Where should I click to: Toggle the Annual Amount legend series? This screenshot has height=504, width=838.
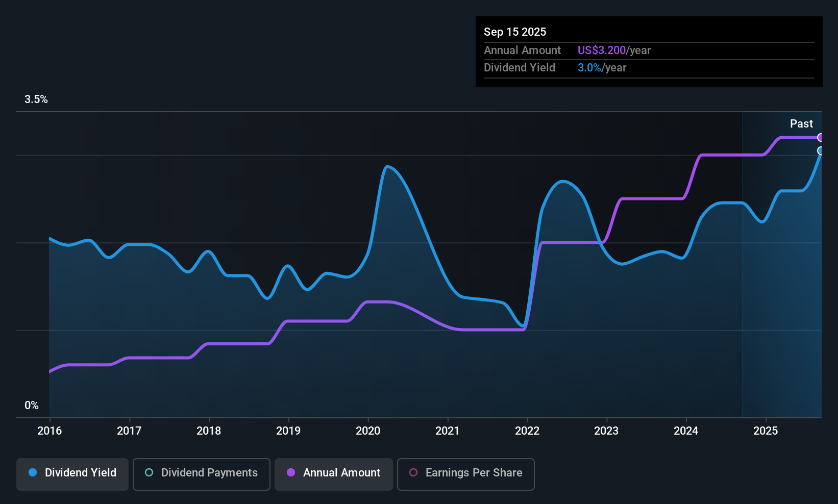(334, 473)
